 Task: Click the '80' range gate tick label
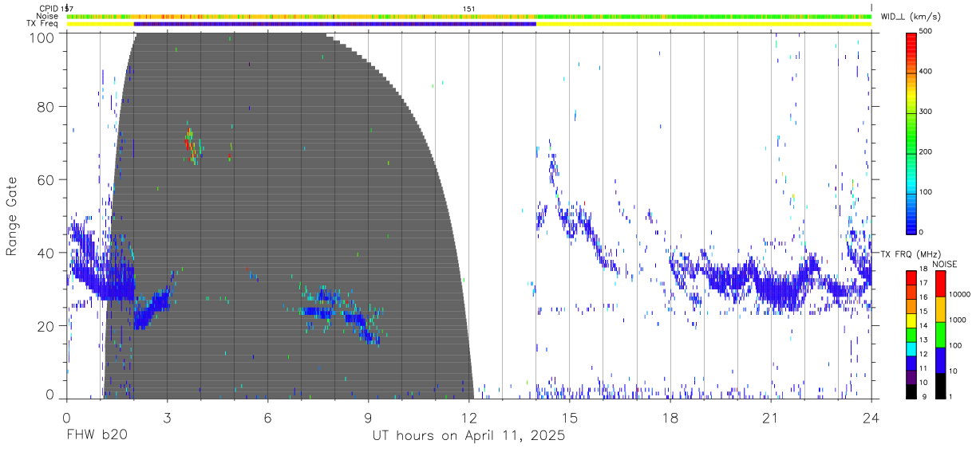coord(47,107)
